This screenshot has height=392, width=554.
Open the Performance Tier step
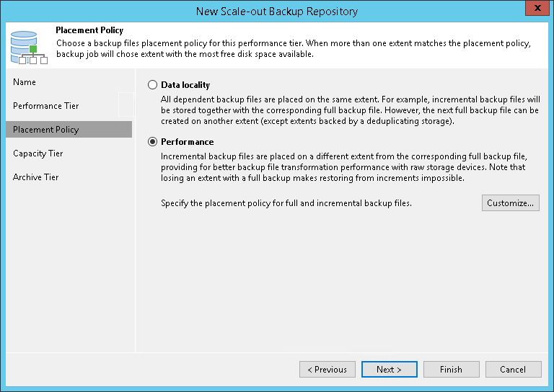pos(46,106)
